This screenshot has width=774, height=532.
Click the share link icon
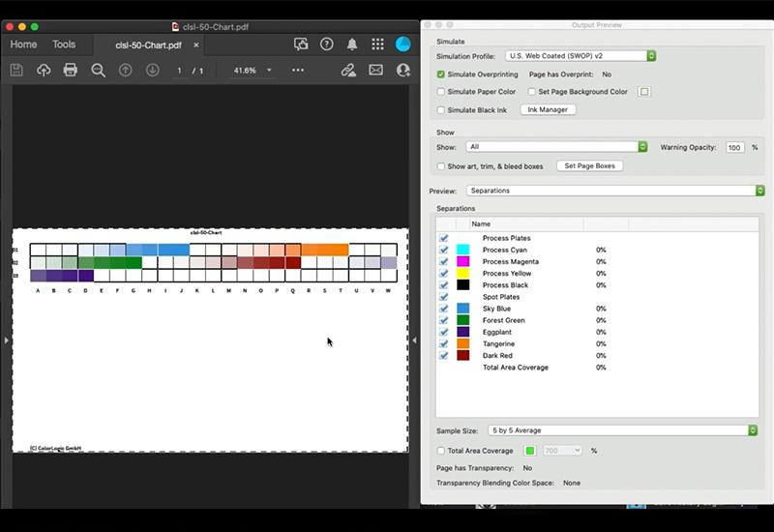pos(348,71)
